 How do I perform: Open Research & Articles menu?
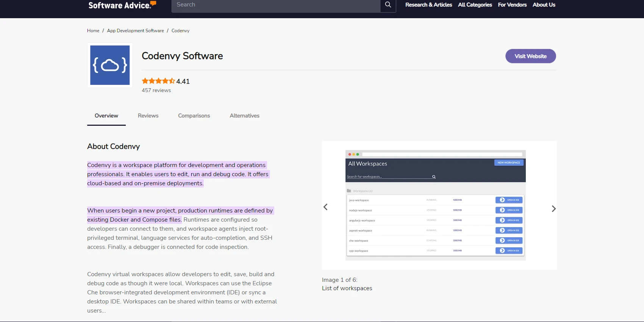[x=428, y=5]
